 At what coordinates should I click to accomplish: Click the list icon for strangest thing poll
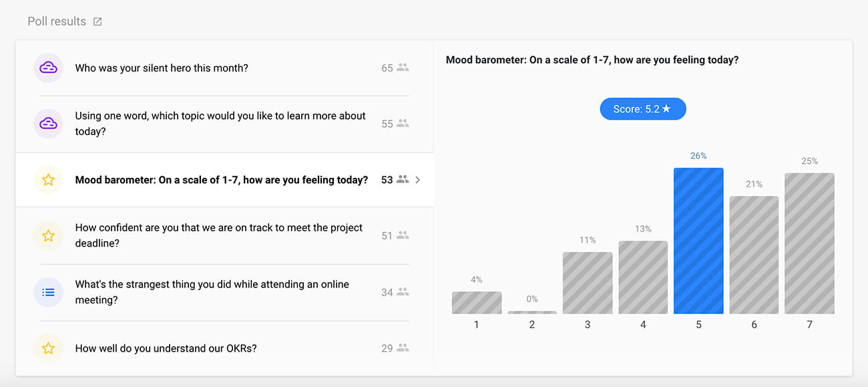[48, 292]
